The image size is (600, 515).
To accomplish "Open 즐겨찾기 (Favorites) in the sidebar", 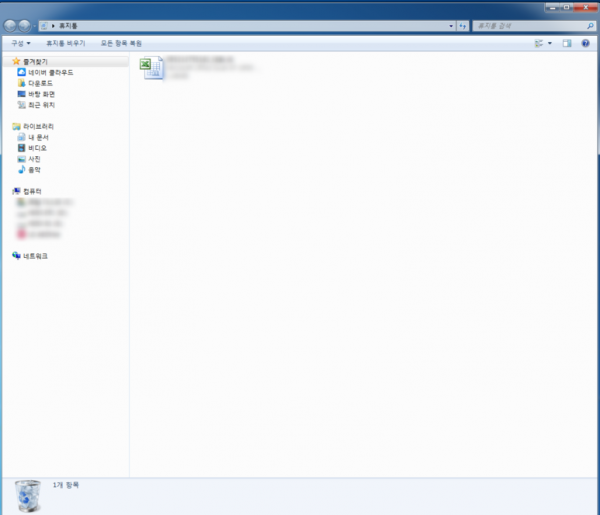I will click(35, 61).
